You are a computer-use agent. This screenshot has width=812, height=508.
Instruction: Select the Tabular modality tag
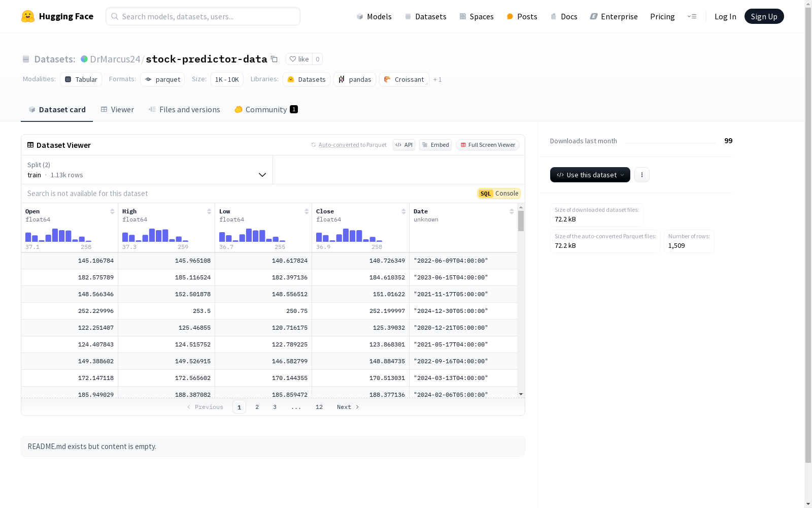[81, 79]
